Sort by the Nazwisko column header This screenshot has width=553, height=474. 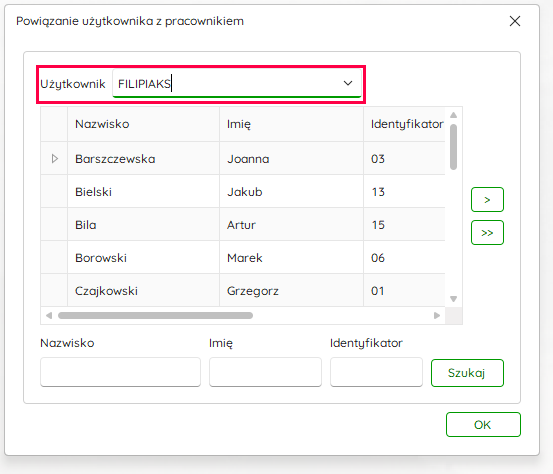pos(143,124)
